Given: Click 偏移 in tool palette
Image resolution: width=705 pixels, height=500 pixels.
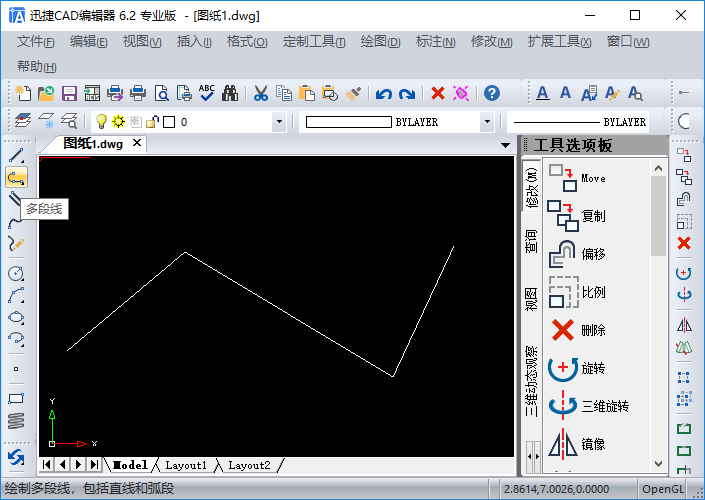Looking at the screenshot, I should pos(577,254).
